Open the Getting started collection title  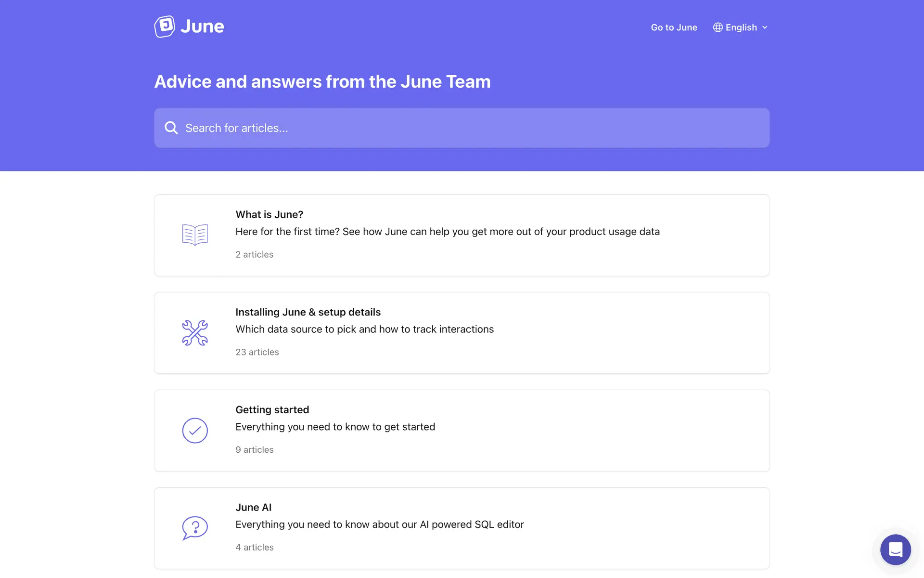tap(272, 410)
